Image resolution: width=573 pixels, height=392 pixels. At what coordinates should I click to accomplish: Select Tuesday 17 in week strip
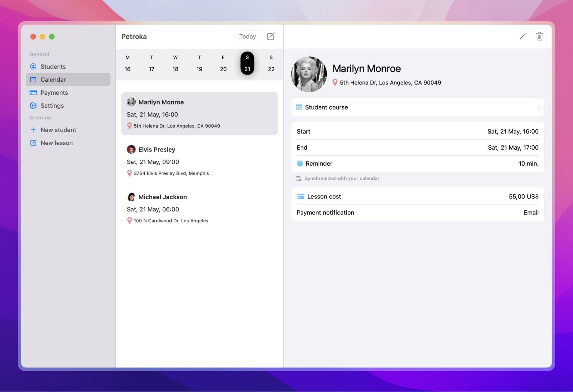(x=151, y=63)
